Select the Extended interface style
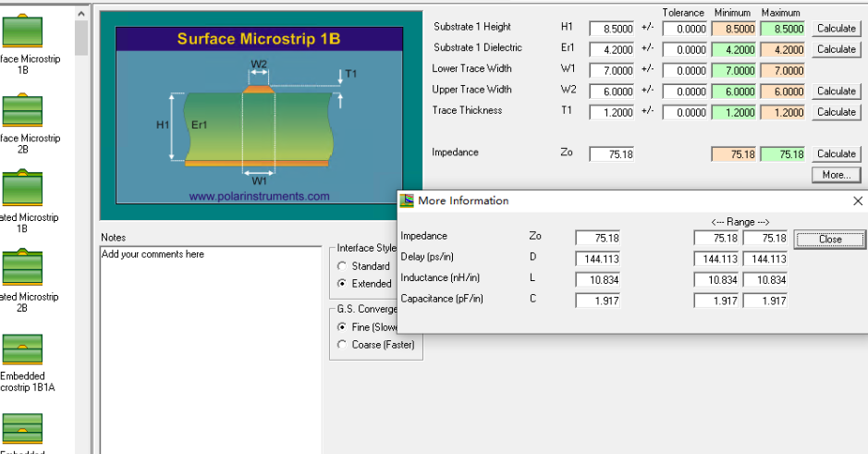 click(342, 284)
